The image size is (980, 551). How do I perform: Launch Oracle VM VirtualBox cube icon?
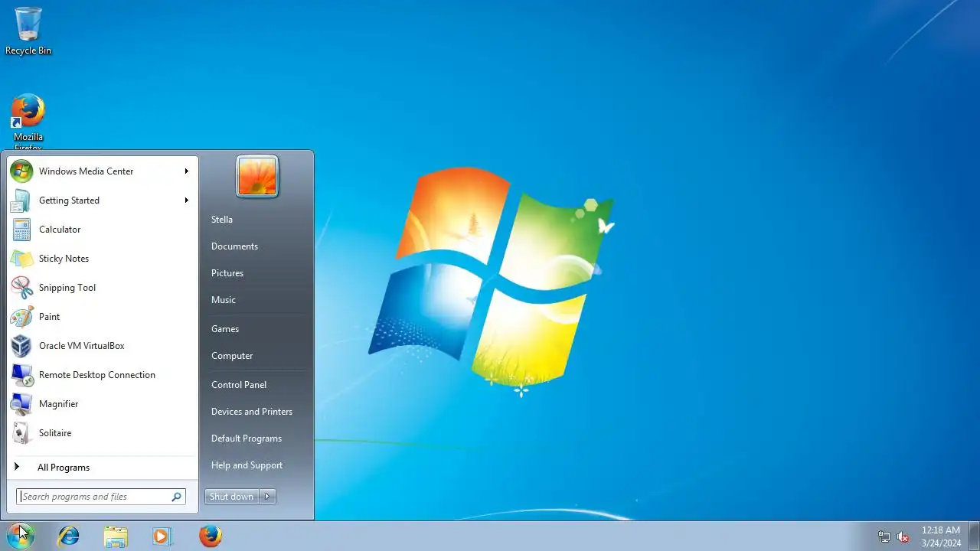click(x=21, y=345)
